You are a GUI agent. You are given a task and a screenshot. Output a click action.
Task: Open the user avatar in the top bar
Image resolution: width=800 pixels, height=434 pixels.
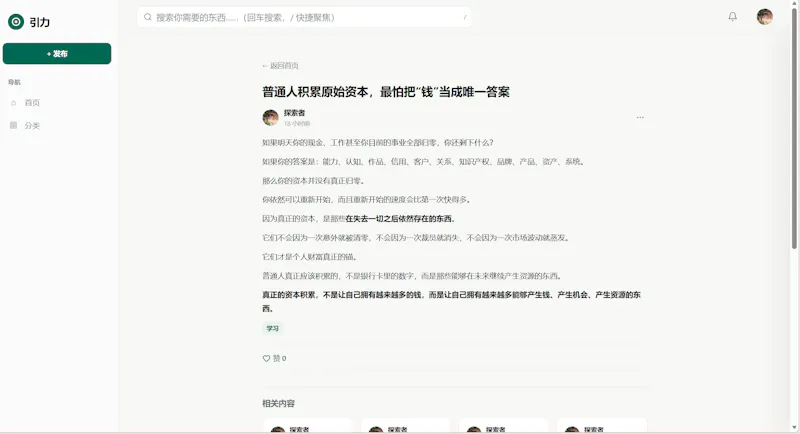[764, 17]
